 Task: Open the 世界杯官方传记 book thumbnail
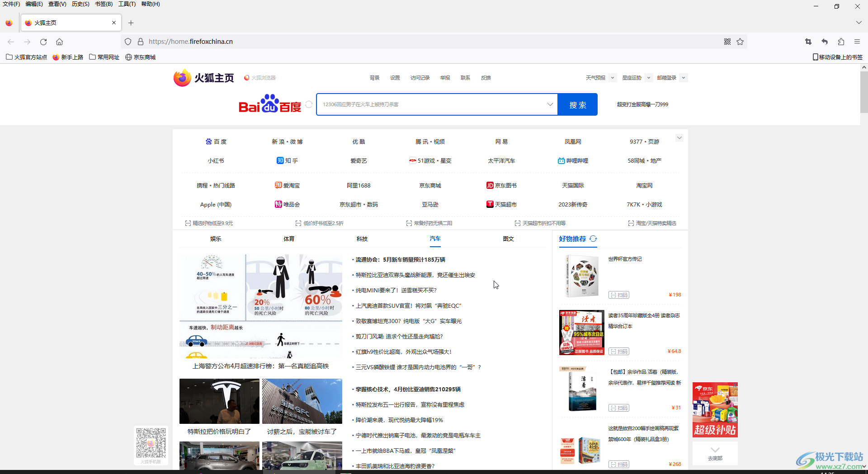[582, 276]
